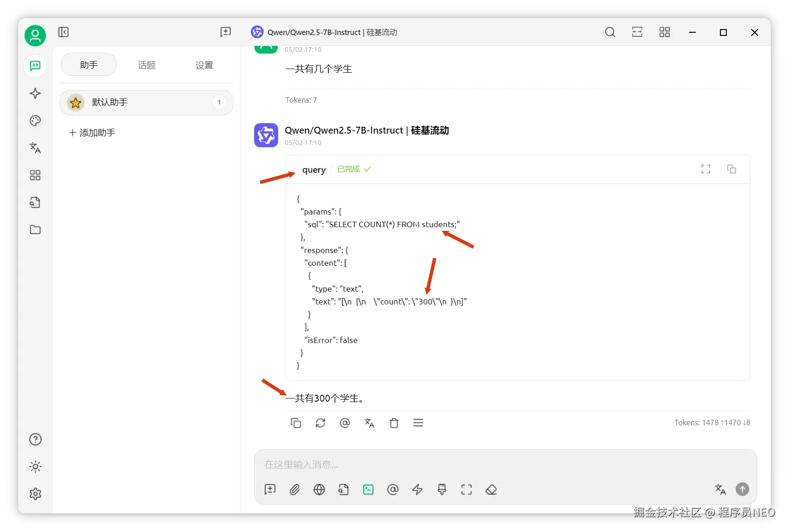Attach a file with paperclip icon
Image resolution: width=789 pixels, height=532 pixels.
pos(295,489)
